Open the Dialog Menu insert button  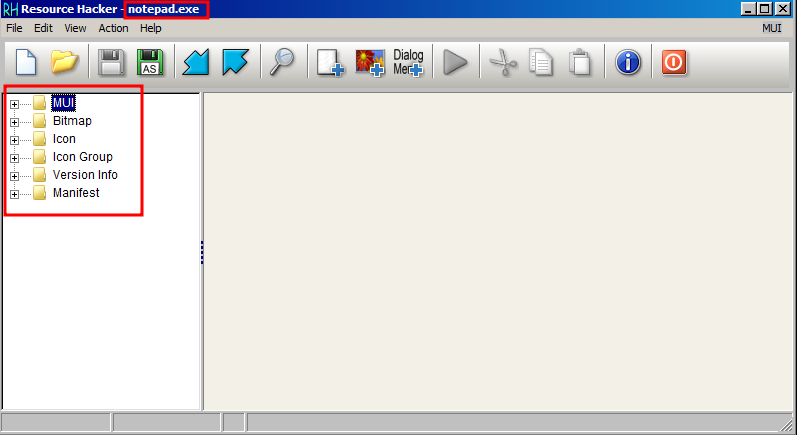[408, 63]
